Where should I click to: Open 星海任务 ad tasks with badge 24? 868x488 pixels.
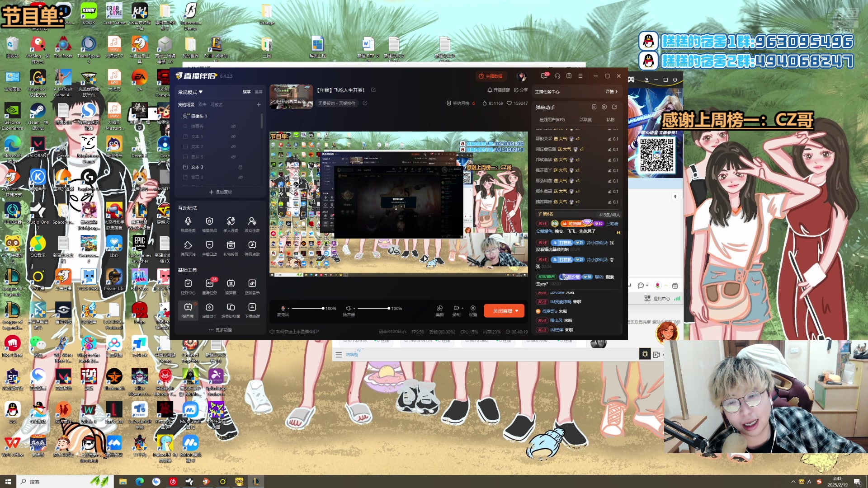tap(209, 286)
